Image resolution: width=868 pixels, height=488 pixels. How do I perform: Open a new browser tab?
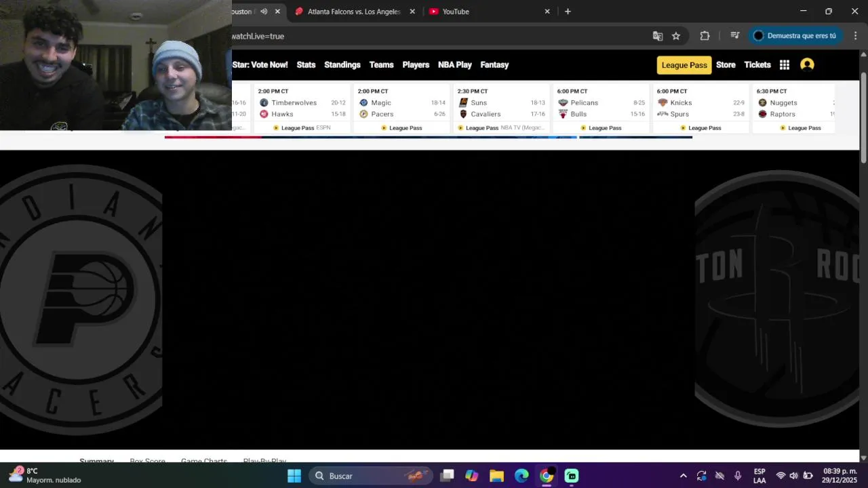tap(568, 12)
